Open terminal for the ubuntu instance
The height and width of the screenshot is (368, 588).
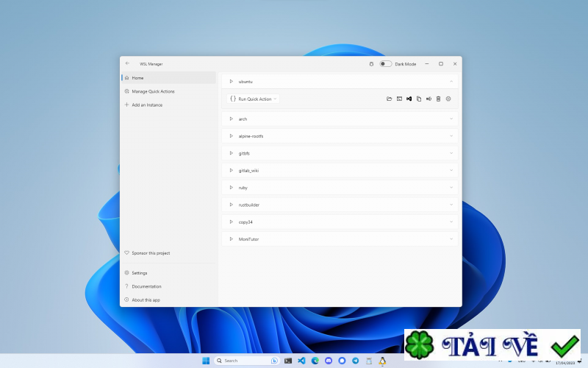(399, 99)
